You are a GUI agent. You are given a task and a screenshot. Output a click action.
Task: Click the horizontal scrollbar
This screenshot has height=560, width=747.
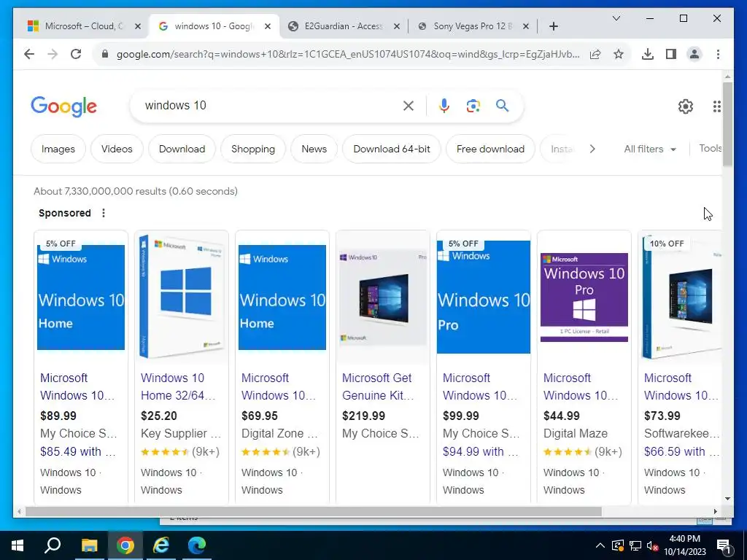coord(314,511)
